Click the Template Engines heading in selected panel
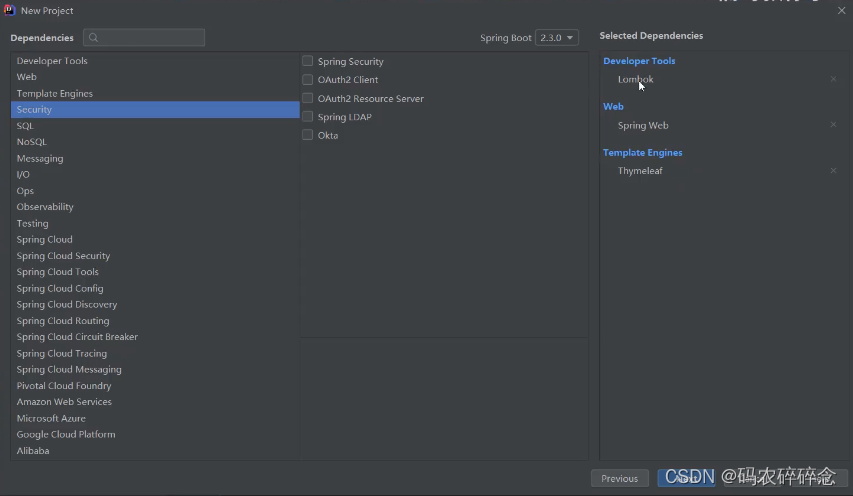 click(x=642, y=153)
